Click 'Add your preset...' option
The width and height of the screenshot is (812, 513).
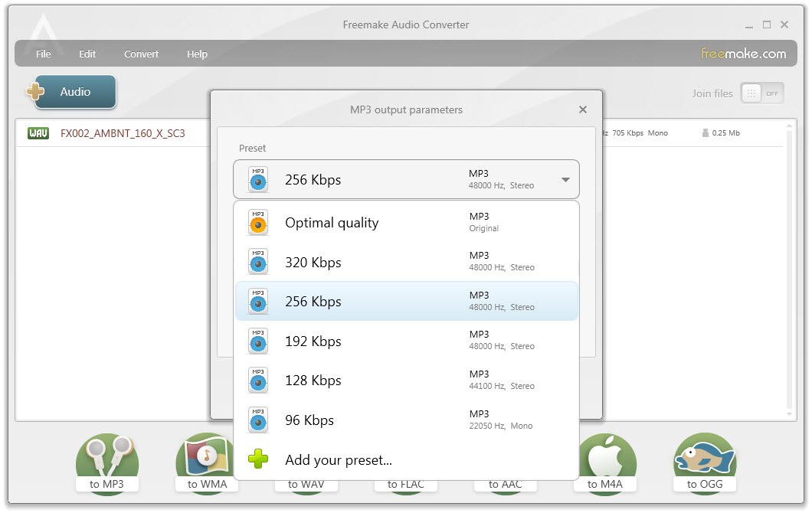pyautogui.click(x=338, y=459)
